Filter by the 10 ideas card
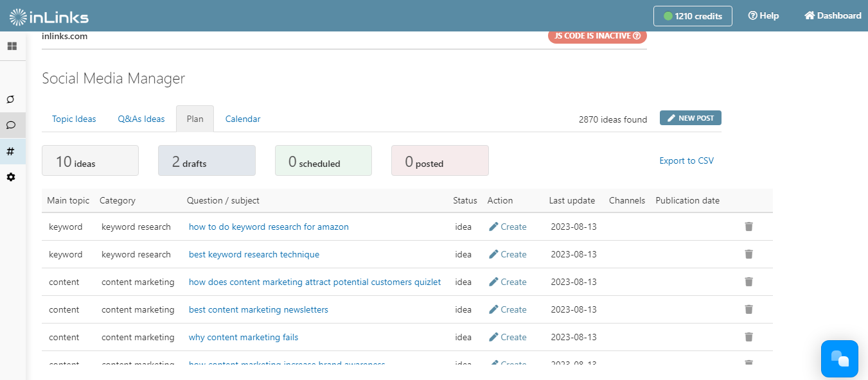Viewport: 868px width, 380px height. click(x=90, y=160)
